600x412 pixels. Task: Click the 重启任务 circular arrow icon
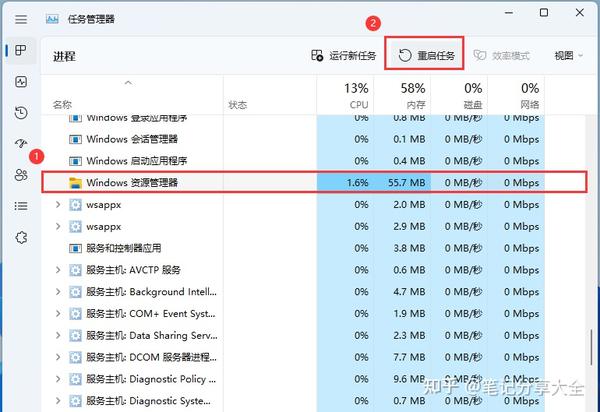pos(404,55)
